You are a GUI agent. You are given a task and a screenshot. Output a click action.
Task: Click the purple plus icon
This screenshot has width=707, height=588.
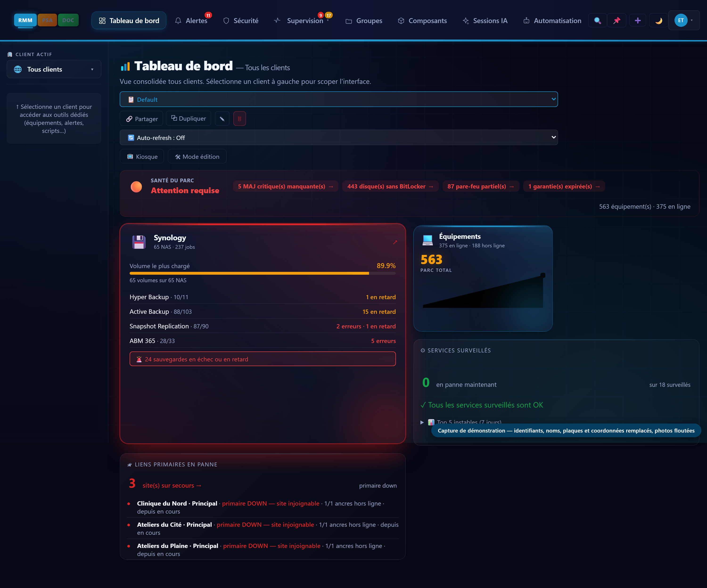pyautogui.click(x=638, y=20)
